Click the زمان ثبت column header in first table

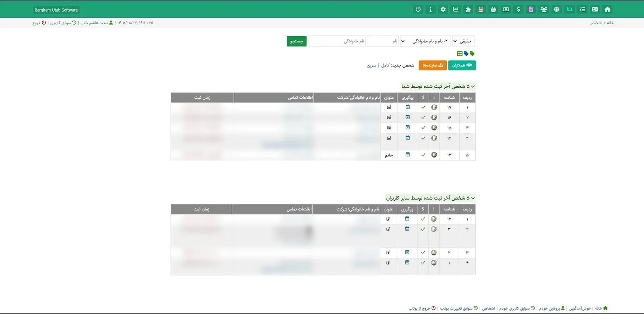202,98
